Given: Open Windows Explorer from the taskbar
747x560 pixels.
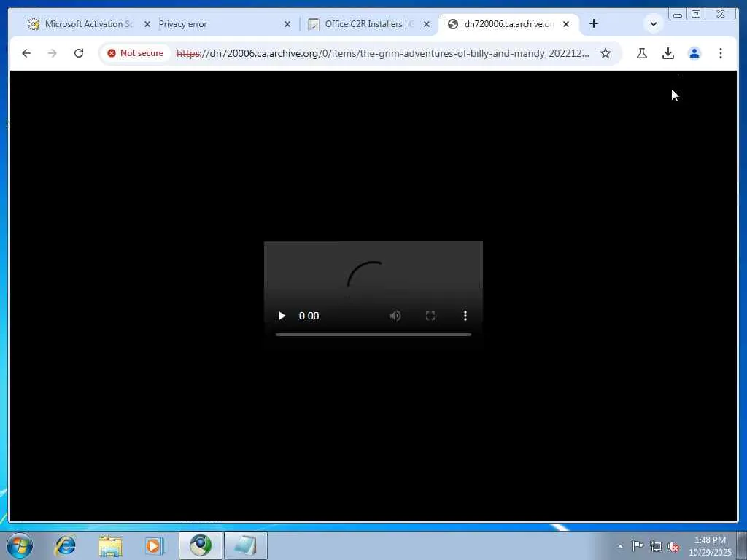Looking at the screenshot, I should tap(111, 545).
